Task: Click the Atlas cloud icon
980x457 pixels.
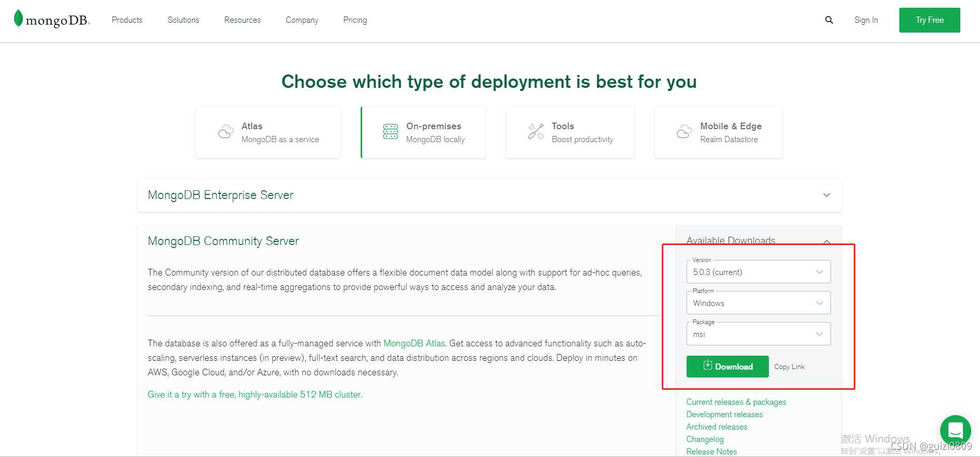Action: coord(226,132)
